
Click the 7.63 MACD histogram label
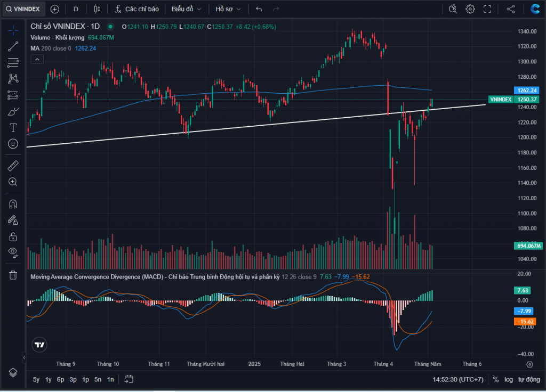[523, 290]
